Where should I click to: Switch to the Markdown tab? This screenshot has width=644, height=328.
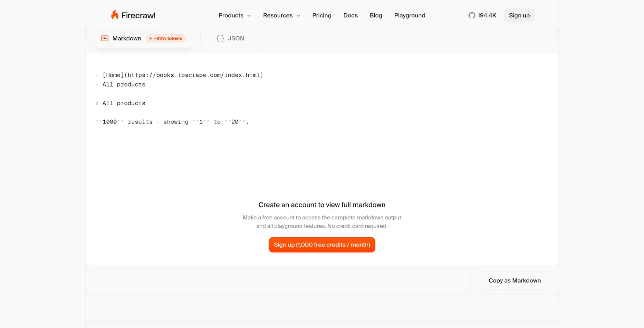pyautogui.click(x=143, y=39)
